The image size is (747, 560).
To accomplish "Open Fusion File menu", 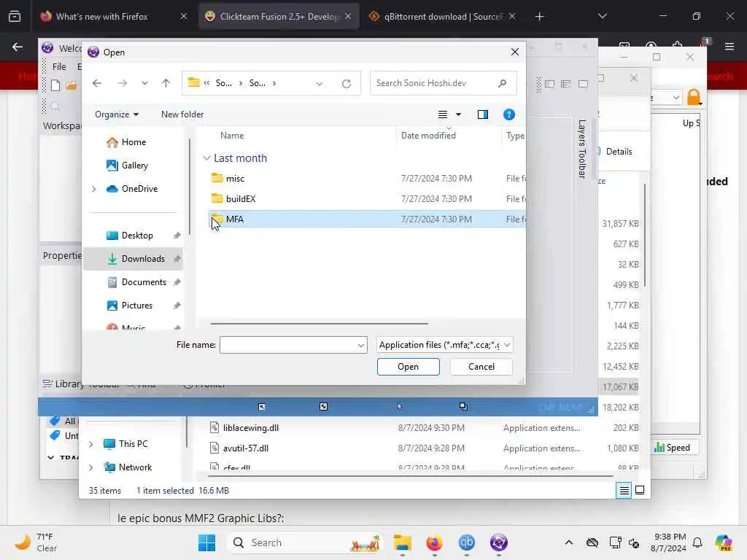I will (x=59, y=66).
